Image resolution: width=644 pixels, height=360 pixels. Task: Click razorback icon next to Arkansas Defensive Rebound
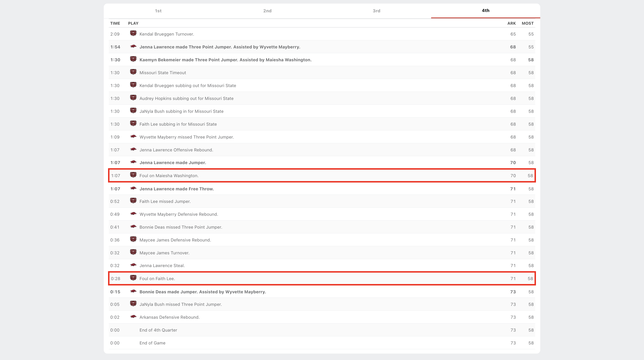coord(133,317)
